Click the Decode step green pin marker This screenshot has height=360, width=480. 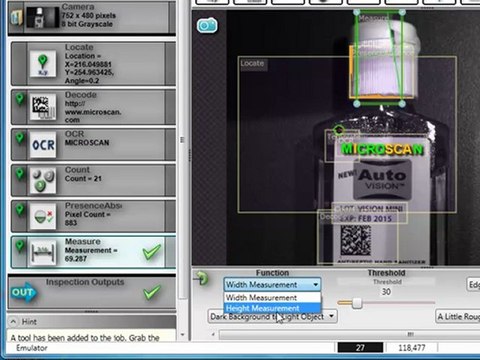(x=20, y=99)
